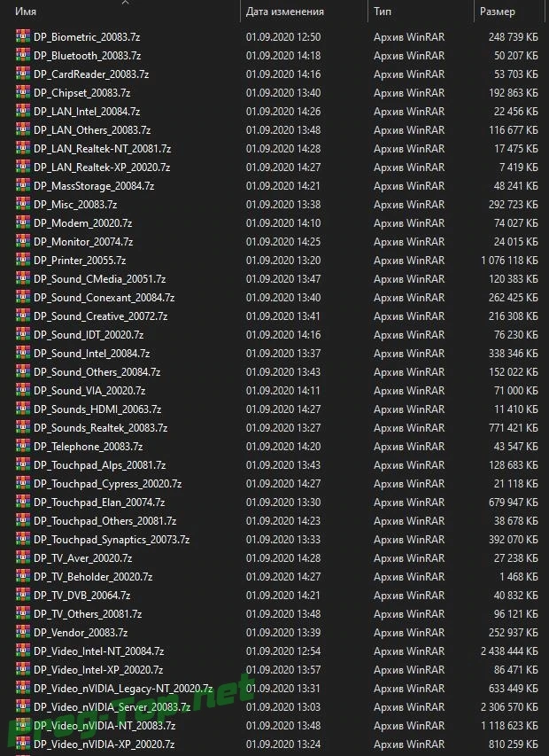This screenshot has height=756, width=549.
Task: Sort by the Тип column header
Action: coord(383,12)
